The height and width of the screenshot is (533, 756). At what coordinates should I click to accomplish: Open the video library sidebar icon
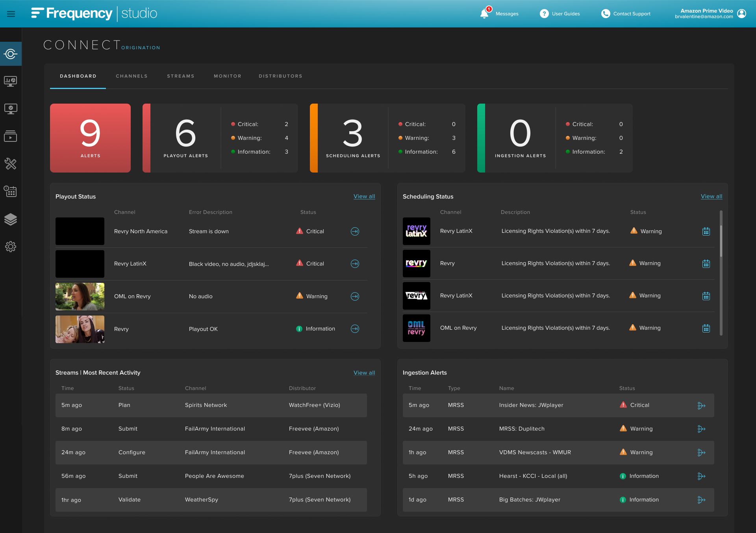tap(11, 136)
